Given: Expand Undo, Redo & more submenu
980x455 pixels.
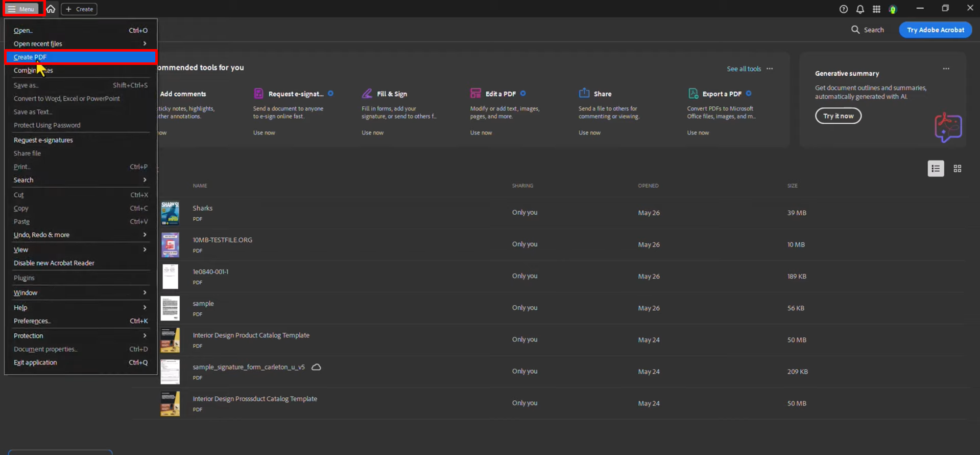Looking at the screenshot, I should [80, 235].
